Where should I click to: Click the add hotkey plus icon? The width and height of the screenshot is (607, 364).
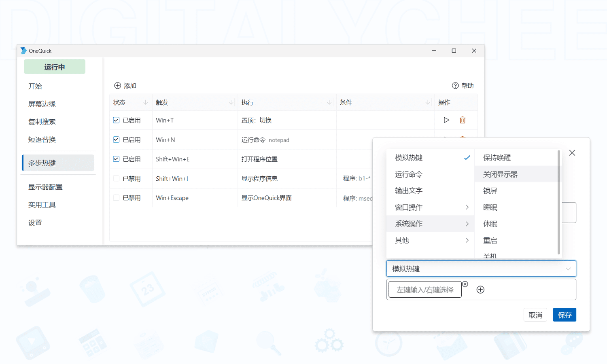118,86
